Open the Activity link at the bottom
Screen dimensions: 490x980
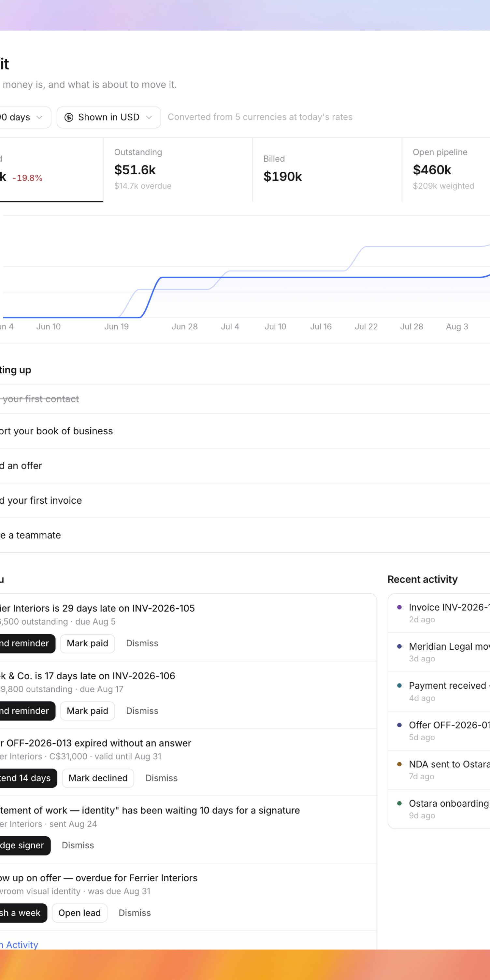pos(19,944)
